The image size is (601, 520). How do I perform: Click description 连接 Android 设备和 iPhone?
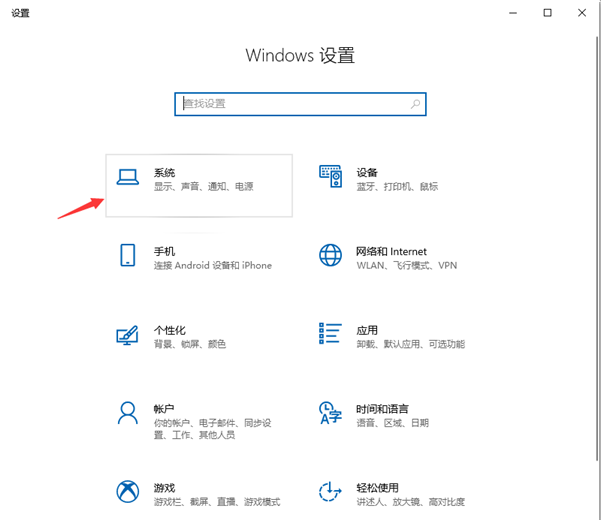[x=213, y=266]
